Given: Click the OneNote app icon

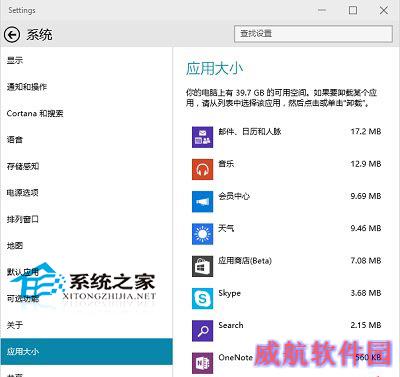Looking at the screenshot, I should pos(202,363).
